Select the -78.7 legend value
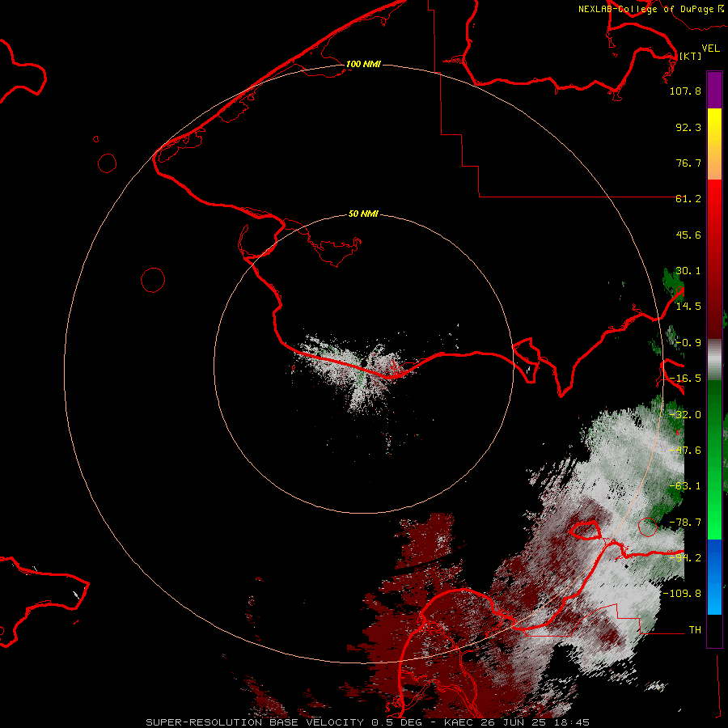728x728 pixels. click(x=685, y=523)
